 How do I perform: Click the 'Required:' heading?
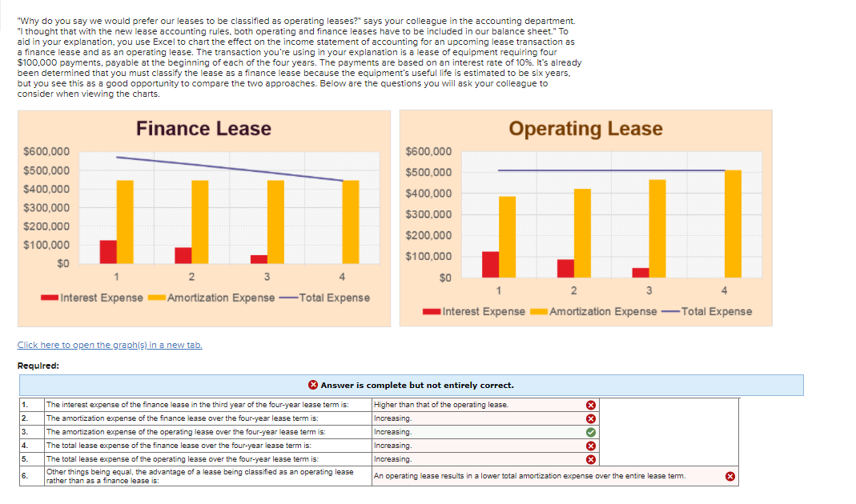pyautogui.click(x=38, y=366)
